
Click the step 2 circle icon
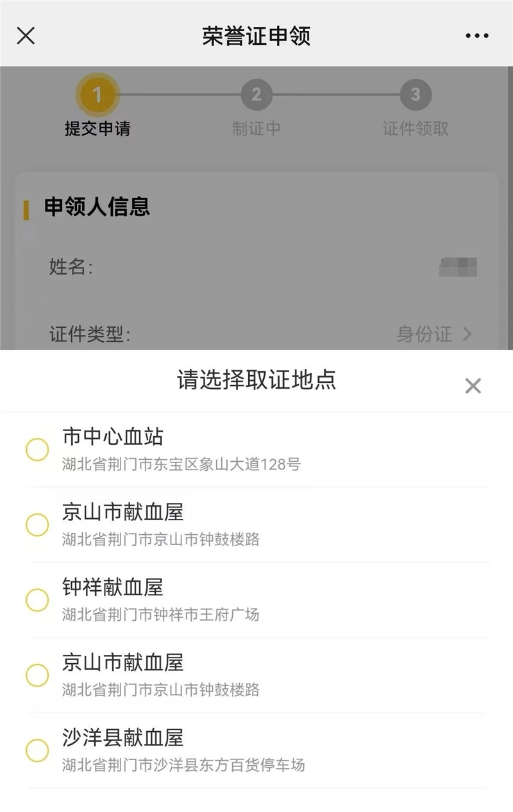[256, 96]
